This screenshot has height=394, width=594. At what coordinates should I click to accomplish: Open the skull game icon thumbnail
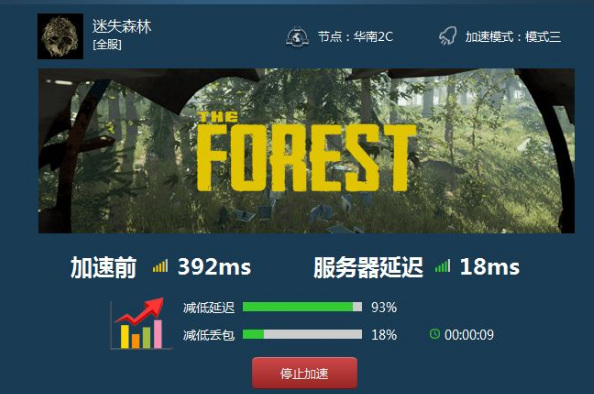(x=60, y=36)
